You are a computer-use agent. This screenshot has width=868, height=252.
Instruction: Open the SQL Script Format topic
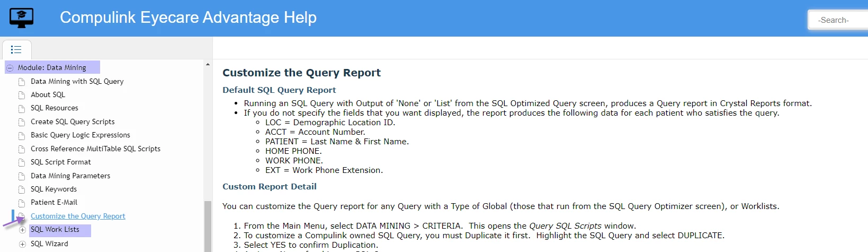pos(60,162)
